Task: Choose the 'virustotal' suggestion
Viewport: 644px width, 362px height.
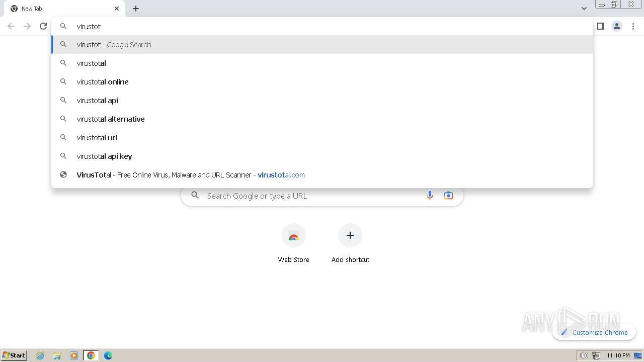Action: [322, 63]
